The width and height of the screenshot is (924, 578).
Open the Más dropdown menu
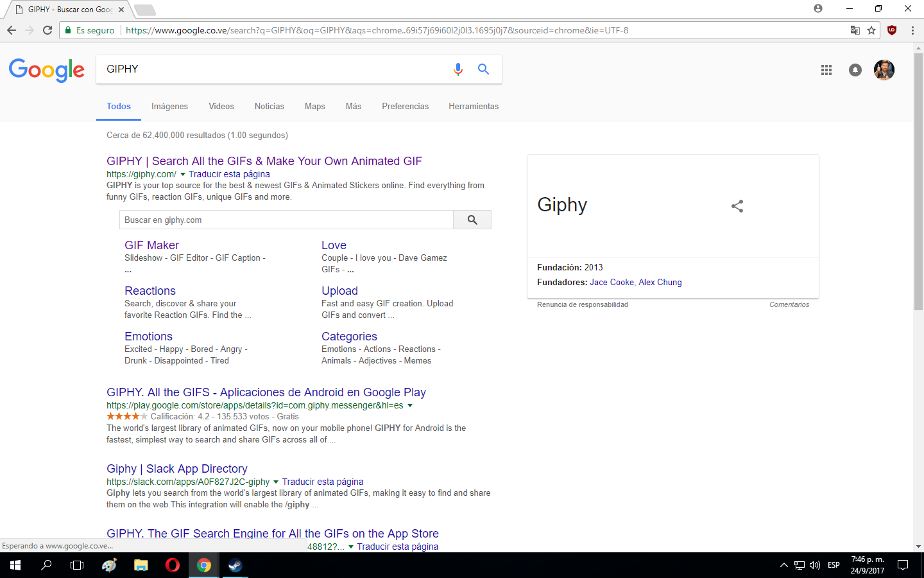pos(354,106)
